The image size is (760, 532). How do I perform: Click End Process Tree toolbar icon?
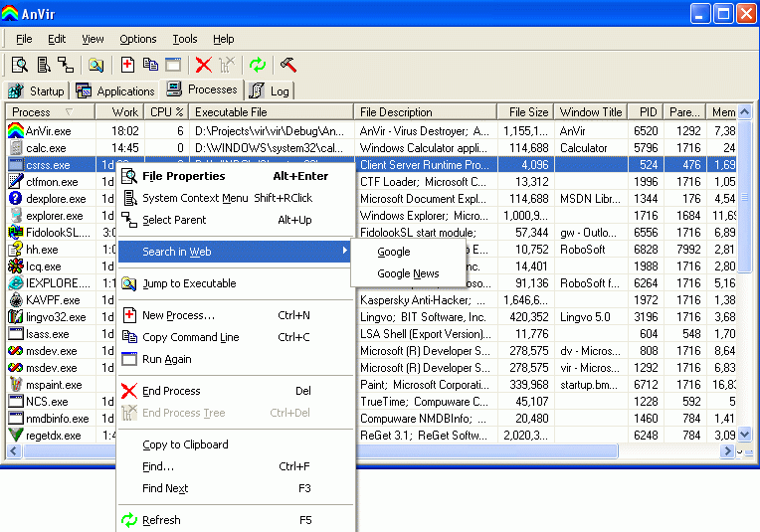pos(227,65)
